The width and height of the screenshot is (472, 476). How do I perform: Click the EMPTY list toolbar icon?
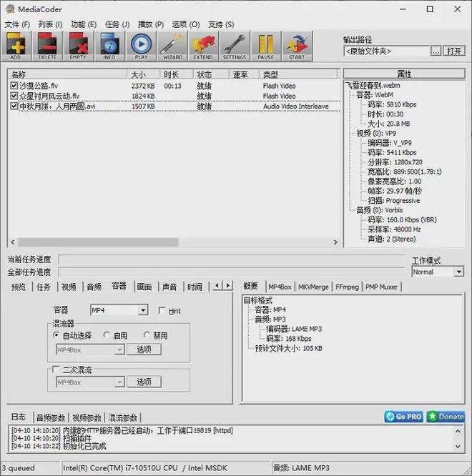(79, 46)
